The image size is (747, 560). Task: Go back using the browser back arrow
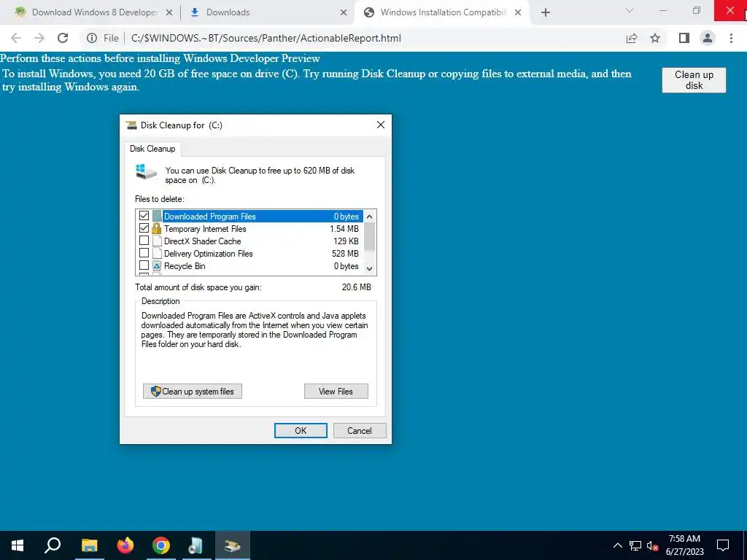click(x=16, y=38)
